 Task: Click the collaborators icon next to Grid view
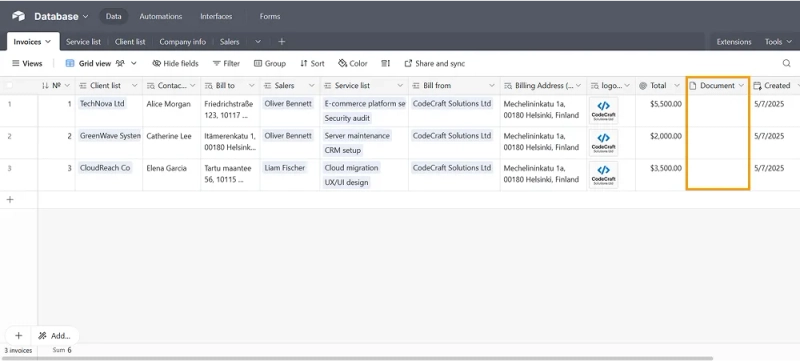click(120, 63)
